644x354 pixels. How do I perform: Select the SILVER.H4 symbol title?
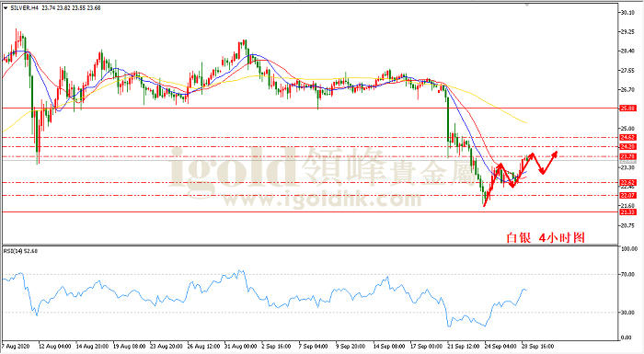coord(24,8)
